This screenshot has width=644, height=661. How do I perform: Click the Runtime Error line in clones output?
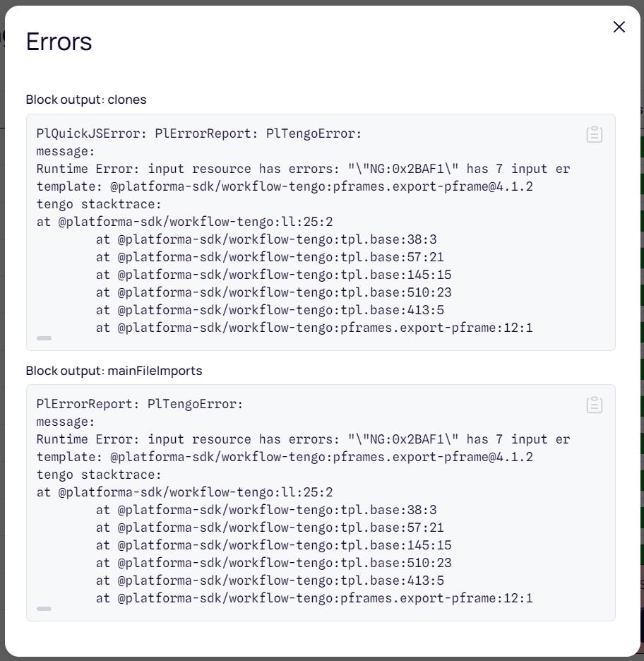coord(303,169)
